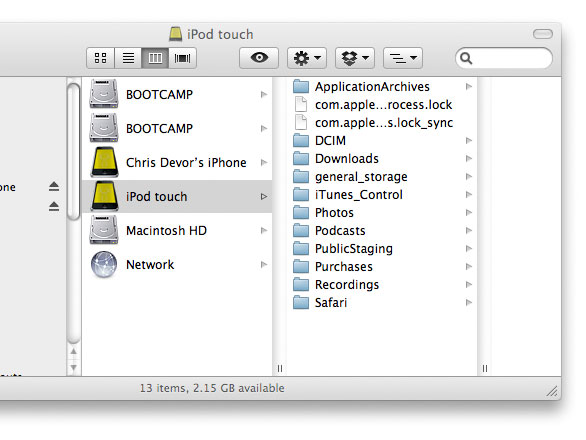Select the first BOOTCAMP drive icon
Viewport: 586px width, 440px height.
[x=104, y=94]
